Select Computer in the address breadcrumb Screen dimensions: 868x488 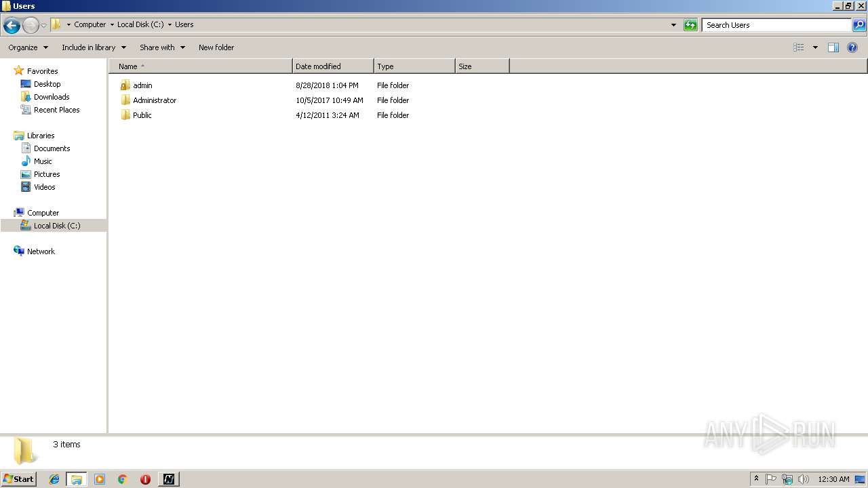[90, 24]
